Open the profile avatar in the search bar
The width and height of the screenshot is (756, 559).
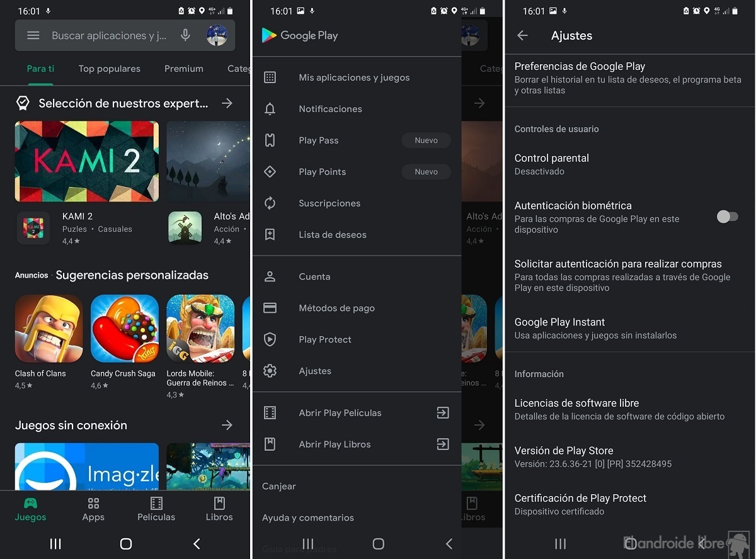click(217, 35)
